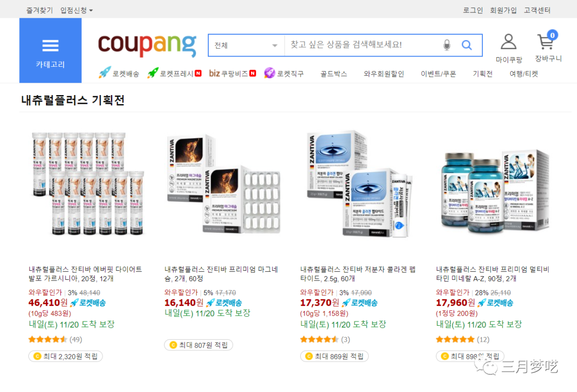Open the Zantiva magnesium product thumbnail
The height and width of the screenshot is (392, 577).
223,184
